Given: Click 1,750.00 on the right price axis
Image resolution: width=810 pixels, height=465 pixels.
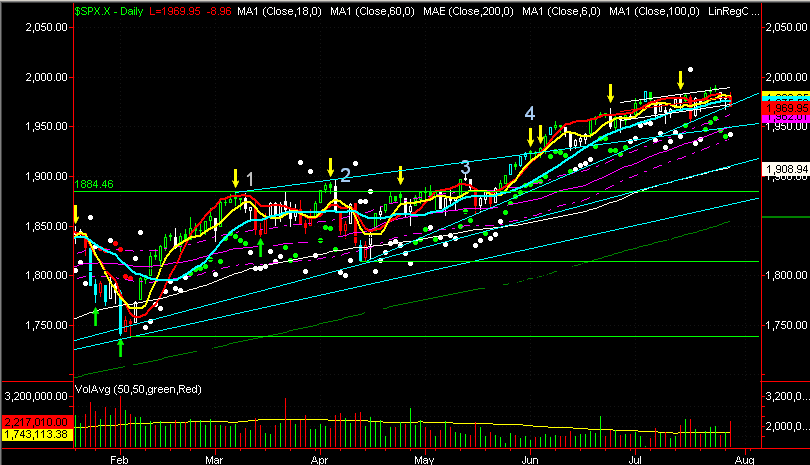Looking at the screenshot, I should pyautogui.click(x=786, y=325).
